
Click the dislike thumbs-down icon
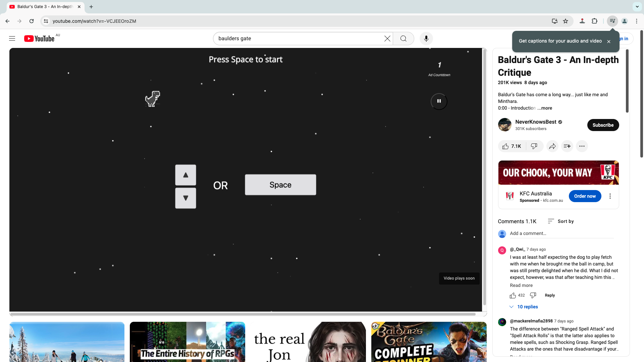(x=534, y=146)
